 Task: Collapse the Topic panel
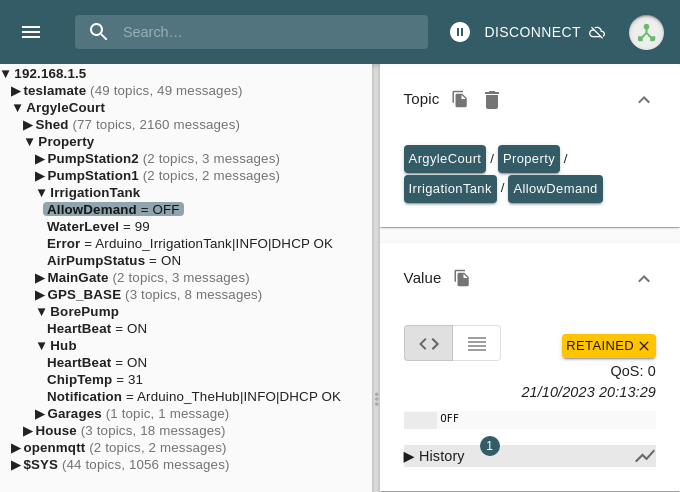pos(644,99)
